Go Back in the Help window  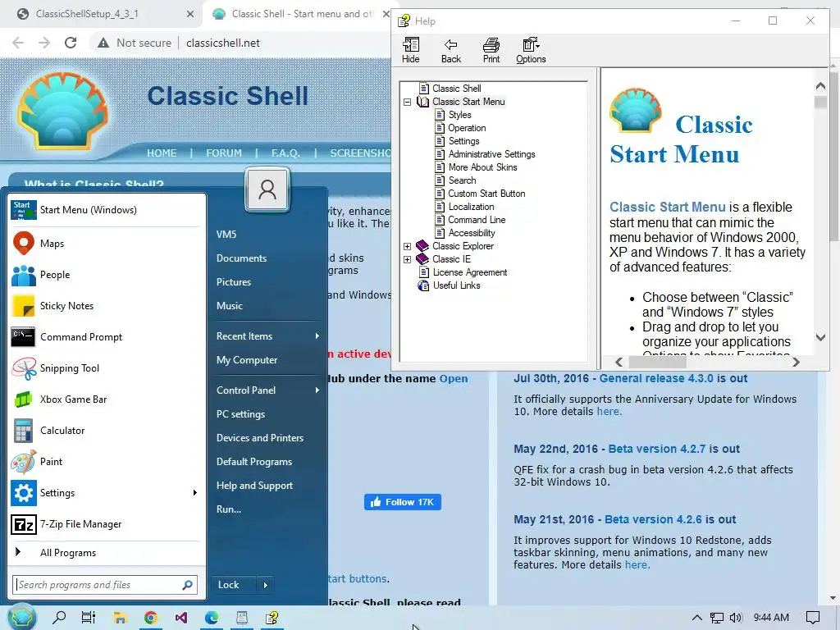click(451, 50)
